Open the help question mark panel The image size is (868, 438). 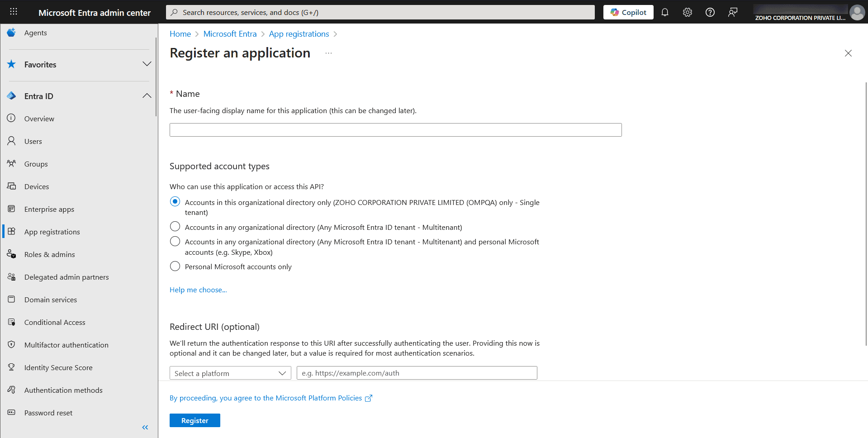click(709, 12)
